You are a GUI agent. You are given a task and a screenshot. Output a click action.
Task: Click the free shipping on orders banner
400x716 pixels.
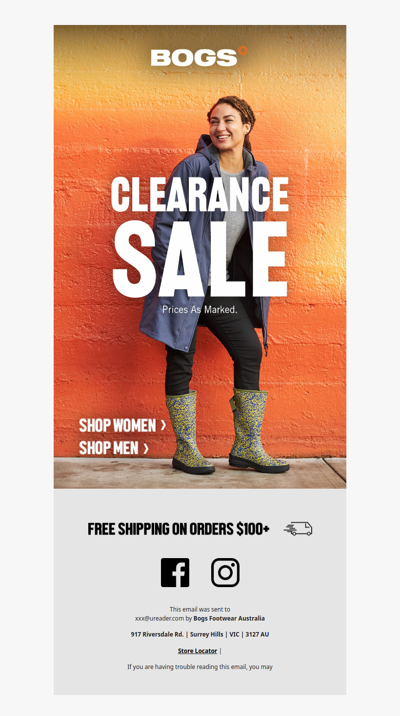[179, 529]
